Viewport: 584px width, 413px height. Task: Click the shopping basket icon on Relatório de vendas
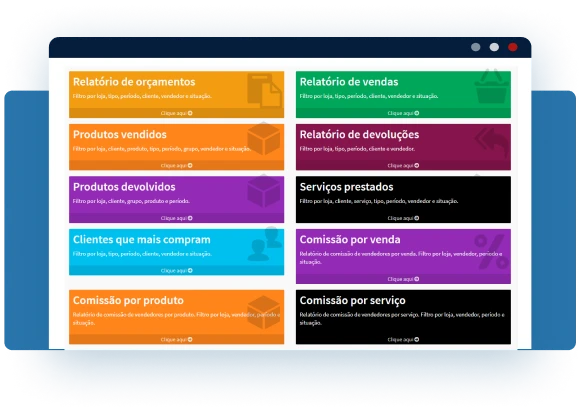click(492, 86)
